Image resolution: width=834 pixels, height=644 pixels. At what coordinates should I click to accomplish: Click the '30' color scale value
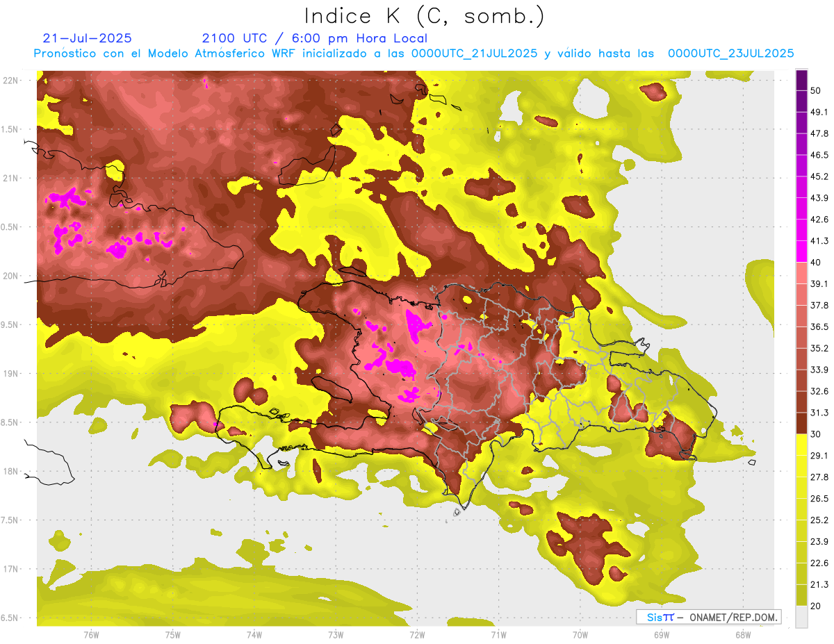click(817, 434)
